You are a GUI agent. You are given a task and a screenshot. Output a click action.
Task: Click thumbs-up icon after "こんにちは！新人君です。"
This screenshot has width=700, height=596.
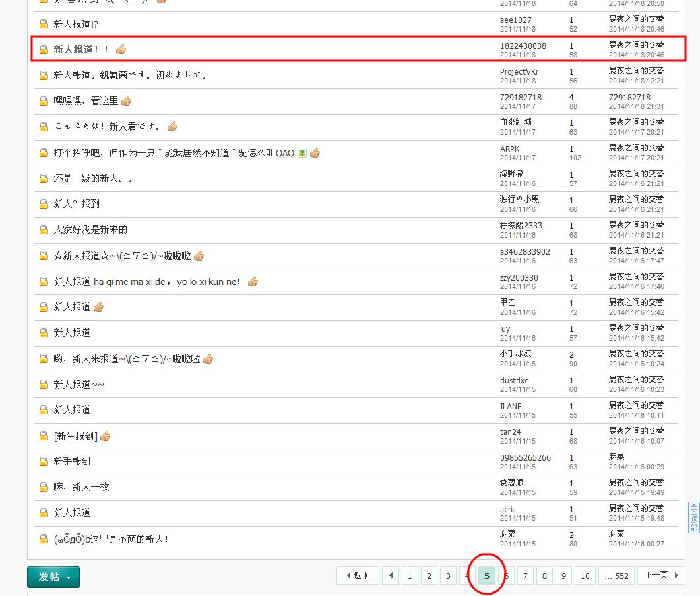coord(172,127)
